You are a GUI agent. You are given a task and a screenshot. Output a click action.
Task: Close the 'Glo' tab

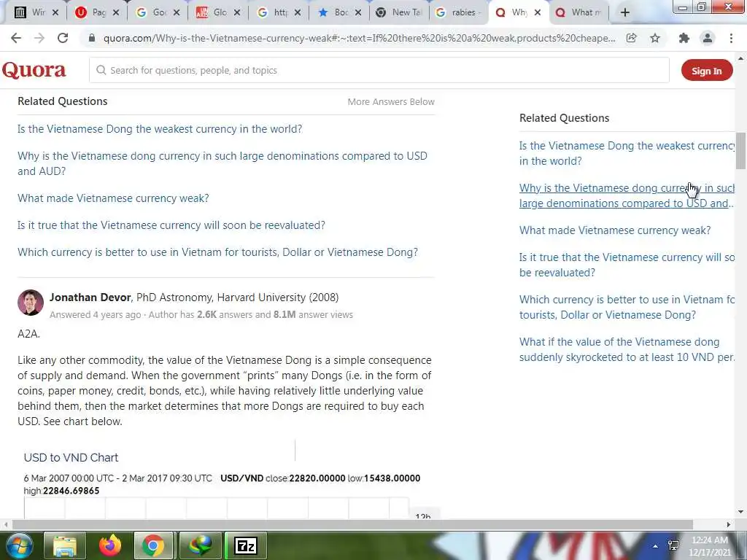pyautogui.click(x=237, y=13)
